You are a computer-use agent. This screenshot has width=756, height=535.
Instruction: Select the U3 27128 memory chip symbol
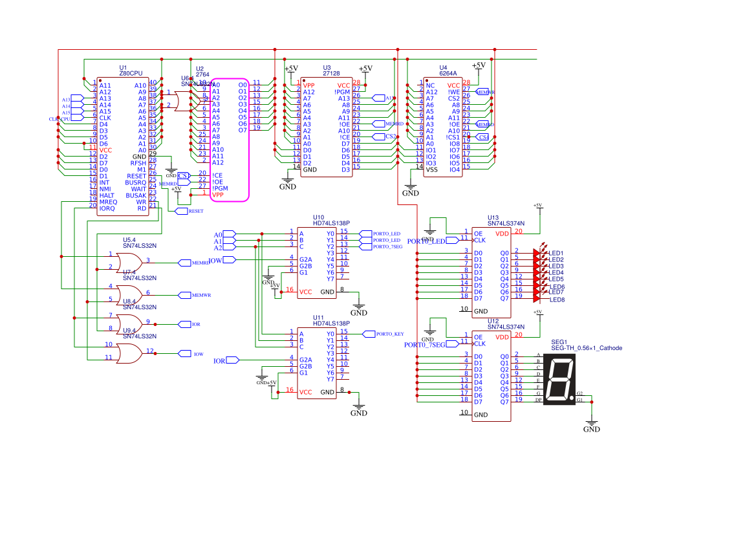click(x=327, y=126)
